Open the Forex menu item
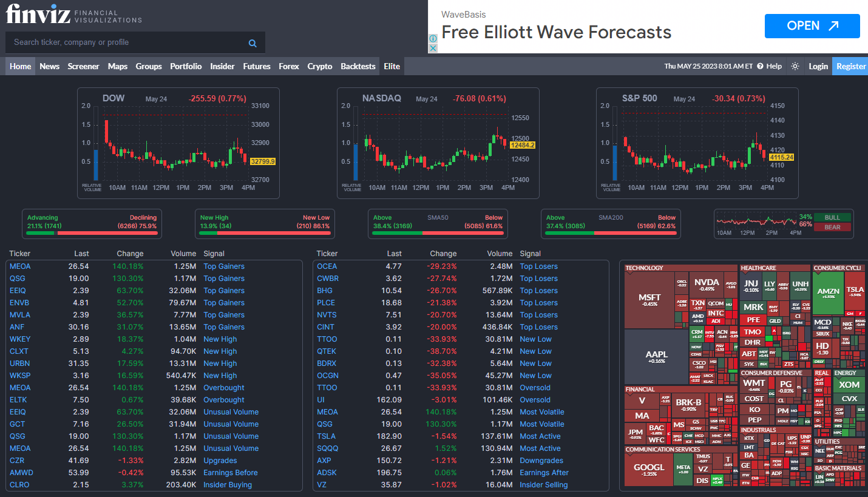 click(289, 66)
